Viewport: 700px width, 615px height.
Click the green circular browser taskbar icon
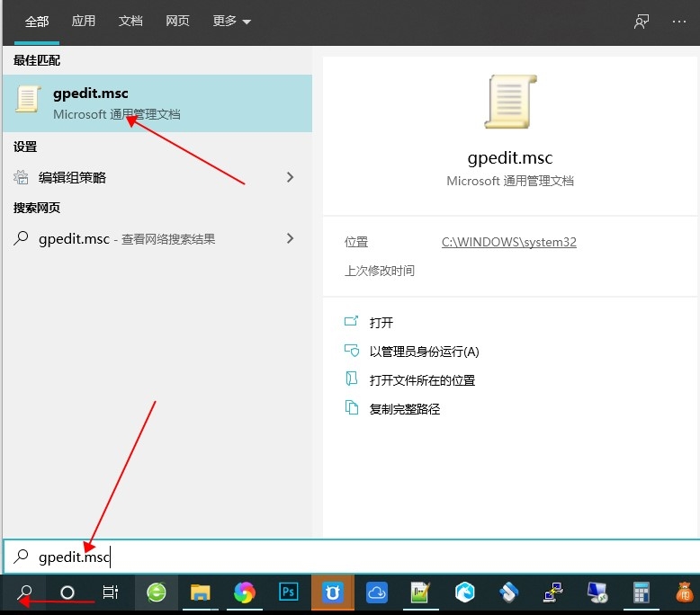[157, 593]
